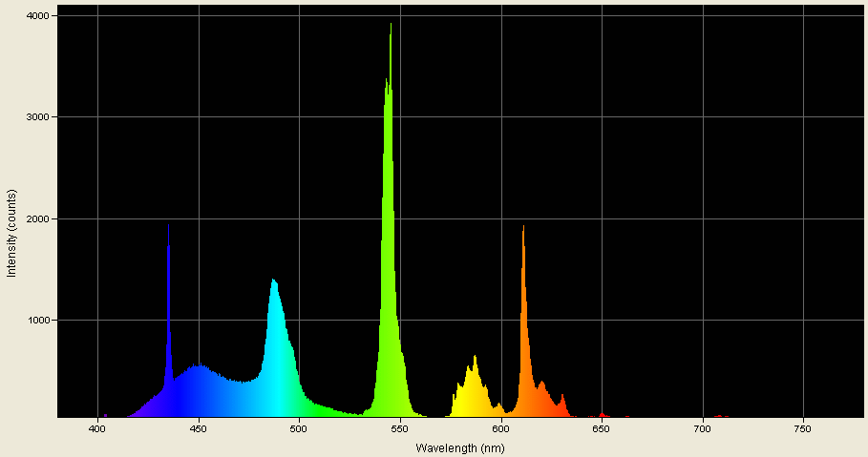Click the '750' wavelength axis value

[803, 428]
